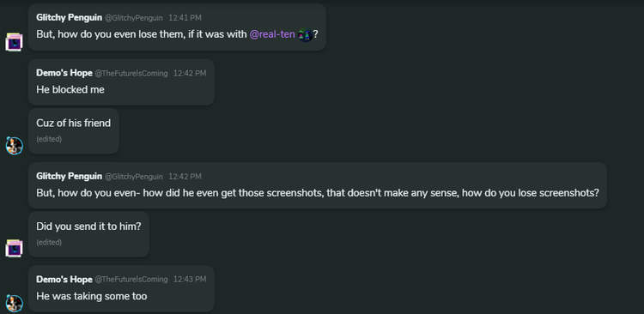Select the "He blocked me" message bubble
This screenshot has width=644, height=314.
(121, 82)
